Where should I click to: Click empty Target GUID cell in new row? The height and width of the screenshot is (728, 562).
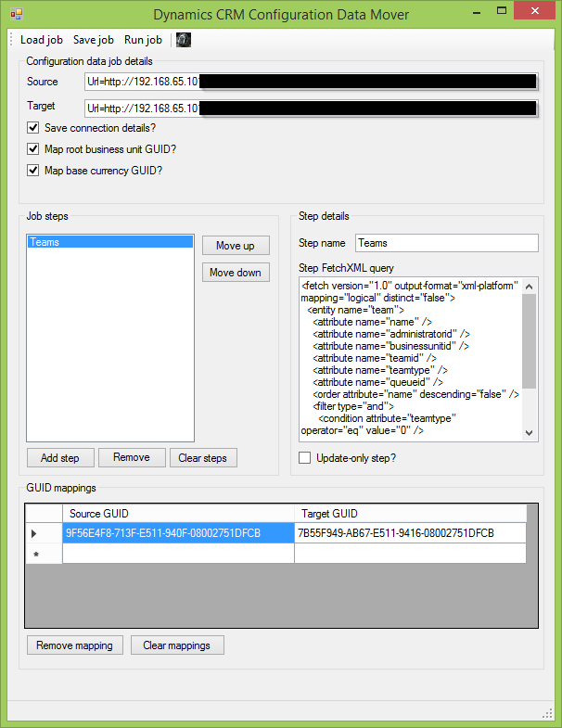click(411, 554)
